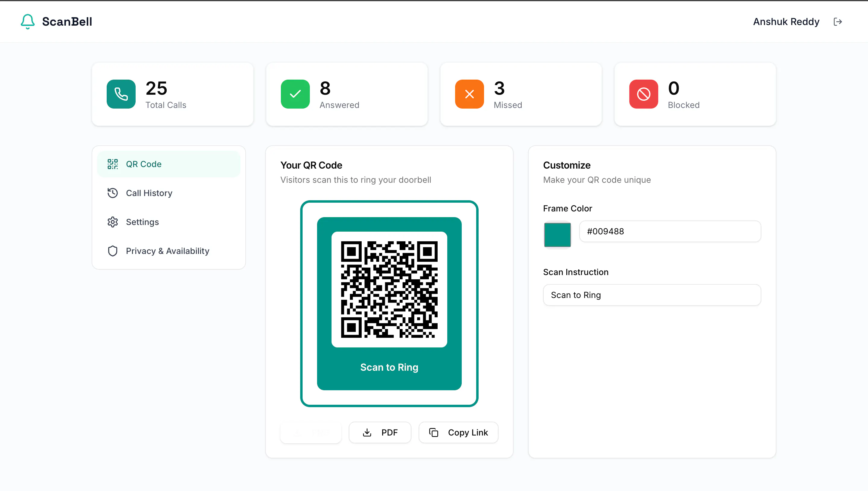This screenshot has width=868, height=491.
Task: Click the red Blocked icon
Action: pos(643,94)
